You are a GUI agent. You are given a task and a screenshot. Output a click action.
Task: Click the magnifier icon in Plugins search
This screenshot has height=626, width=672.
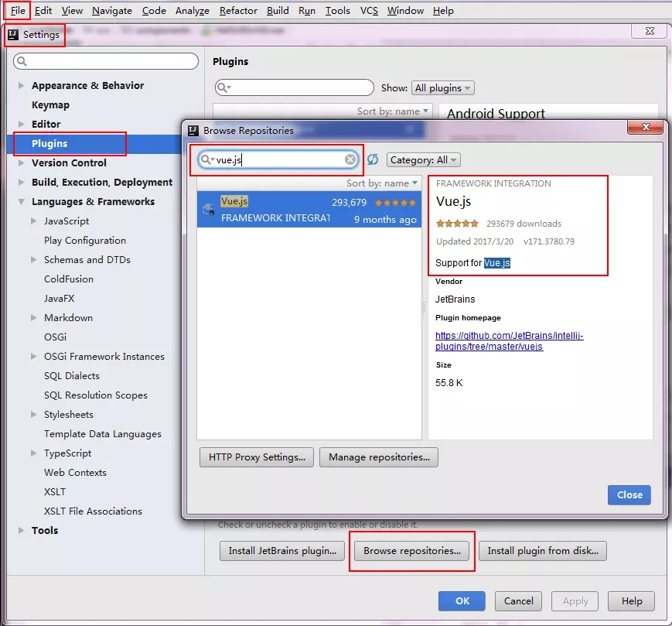pos(223,88)
